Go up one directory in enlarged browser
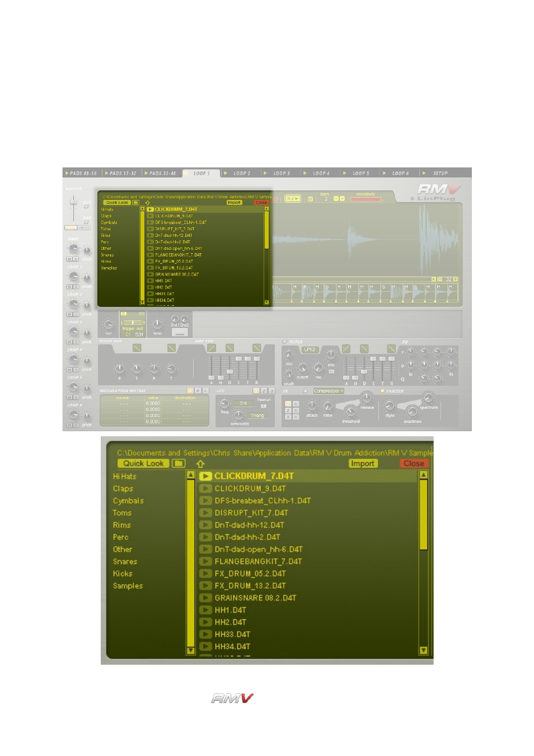This screenshot has width=534, height=756. tap(200, 464)
